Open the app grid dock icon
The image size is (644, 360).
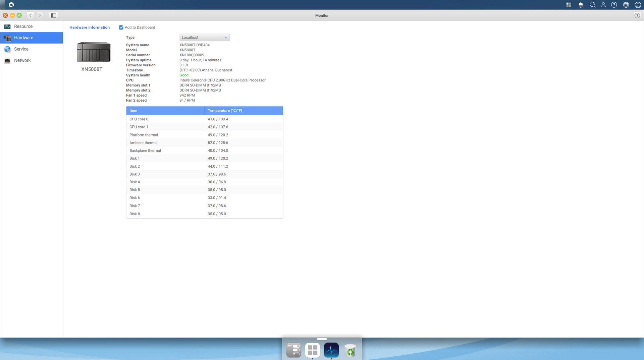point(313,350)
